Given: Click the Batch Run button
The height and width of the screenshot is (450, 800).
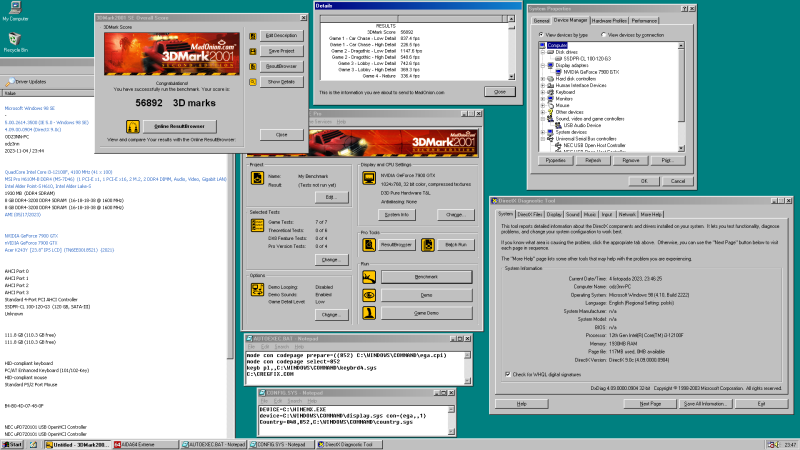Looking at the screenshot, I should pos(456,245).
